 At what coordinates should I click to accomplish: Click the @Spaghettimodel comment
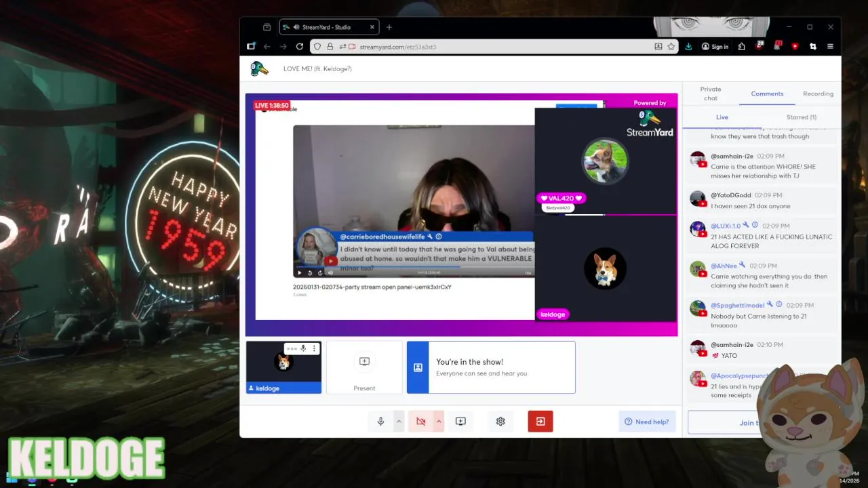(x=763, y=314)
